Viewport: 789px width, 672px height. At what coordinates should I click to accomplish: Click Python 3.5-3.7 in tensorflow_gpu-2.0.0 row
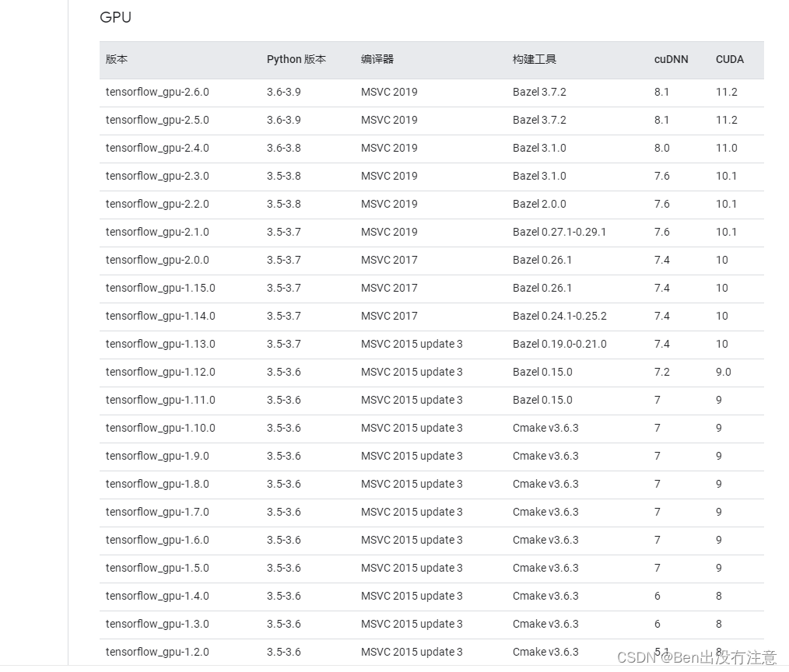tap(284, 260)
